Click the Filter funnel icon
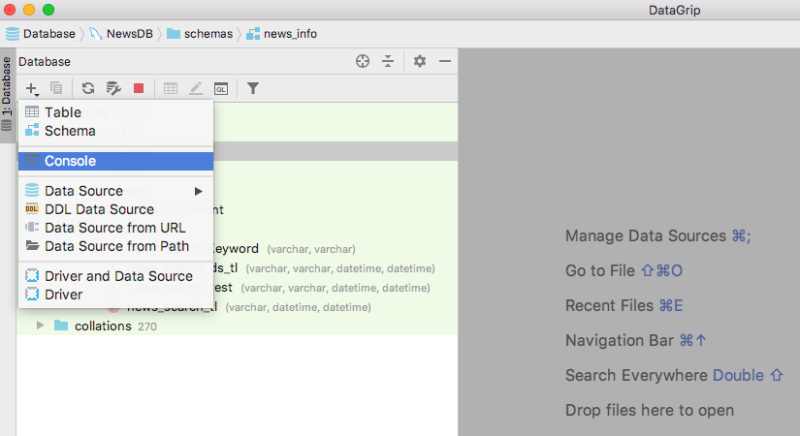The image size is (800, 436). [x=253, y=88]
